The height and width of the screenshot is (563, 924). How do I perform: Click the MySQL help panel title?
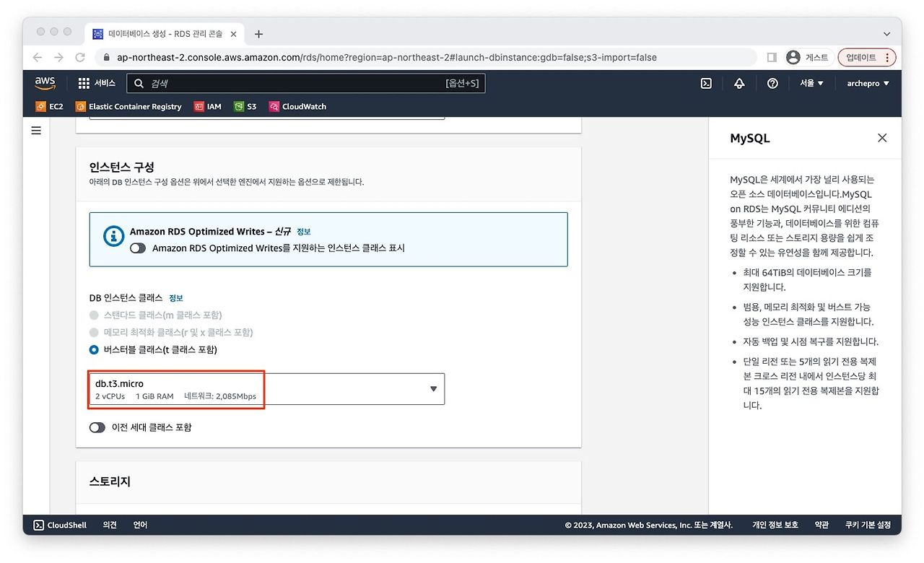point(750,139)
